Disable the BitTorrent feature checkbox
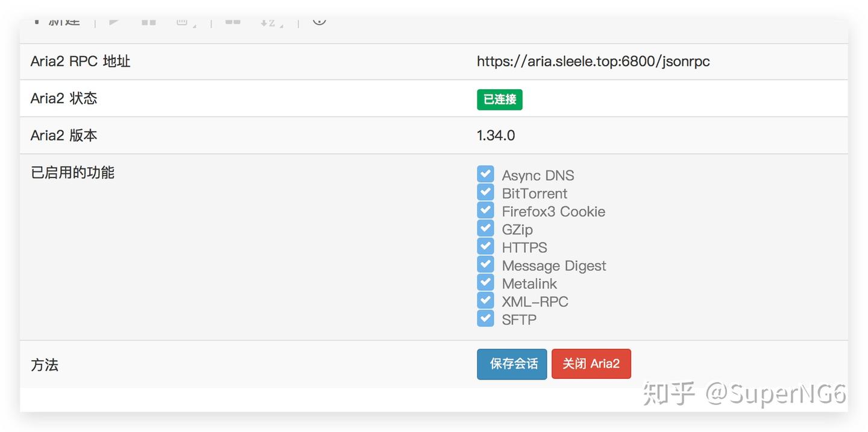Image resolution: width=868 pixels, height=432 pixels. (x=486, y=192)
